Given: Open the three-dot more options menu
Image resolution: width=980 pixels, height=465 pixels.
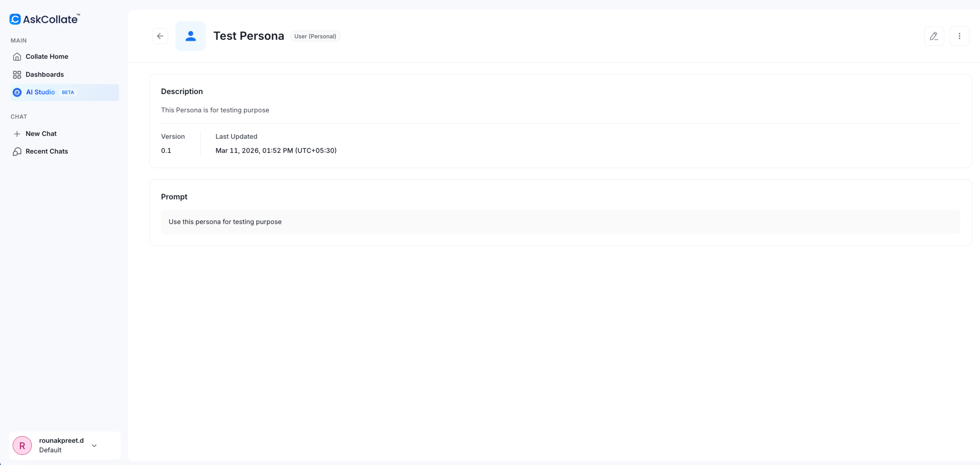Looking at the screenshot, I should 959,36.
